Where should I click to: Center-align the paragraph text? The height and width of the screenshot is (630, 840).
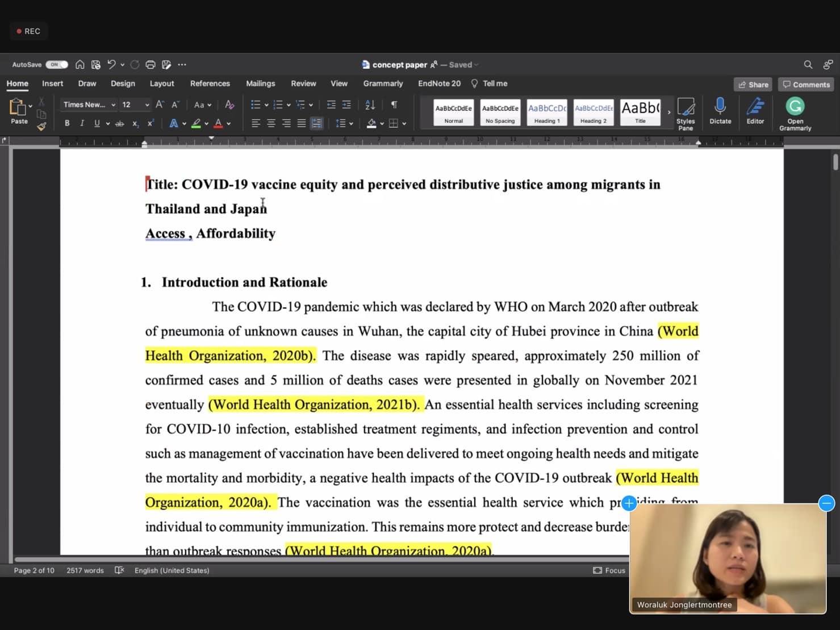(x=271, y=123)
